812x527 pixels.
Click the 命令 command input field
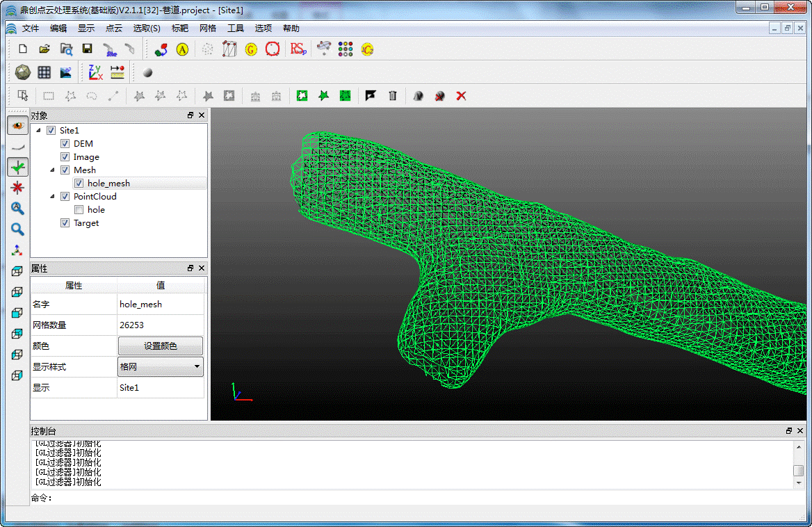[x=417, y=498]
